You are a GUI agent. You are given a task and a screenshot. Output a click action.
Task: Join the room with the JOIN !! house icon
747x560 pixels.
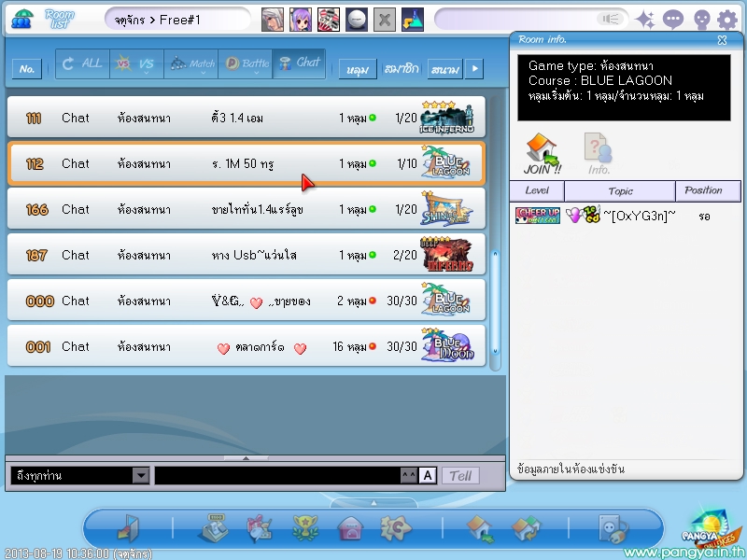543,154
